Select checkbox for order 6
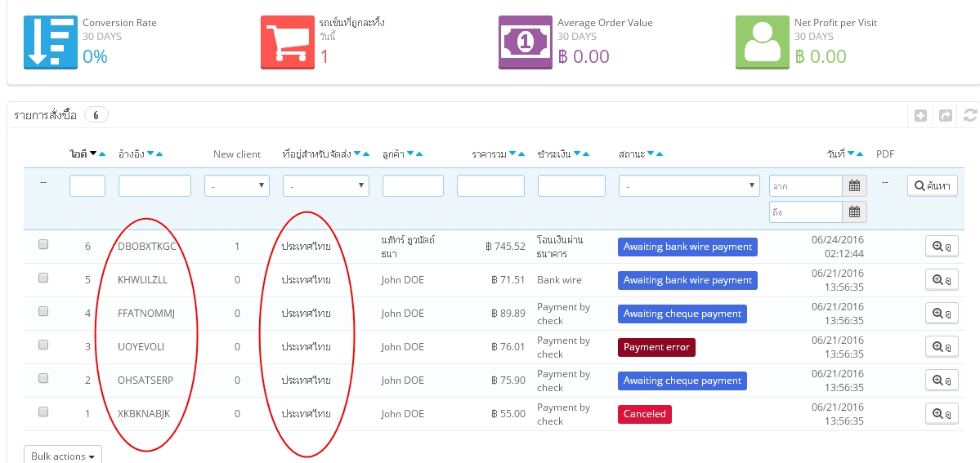 [43, 245]
